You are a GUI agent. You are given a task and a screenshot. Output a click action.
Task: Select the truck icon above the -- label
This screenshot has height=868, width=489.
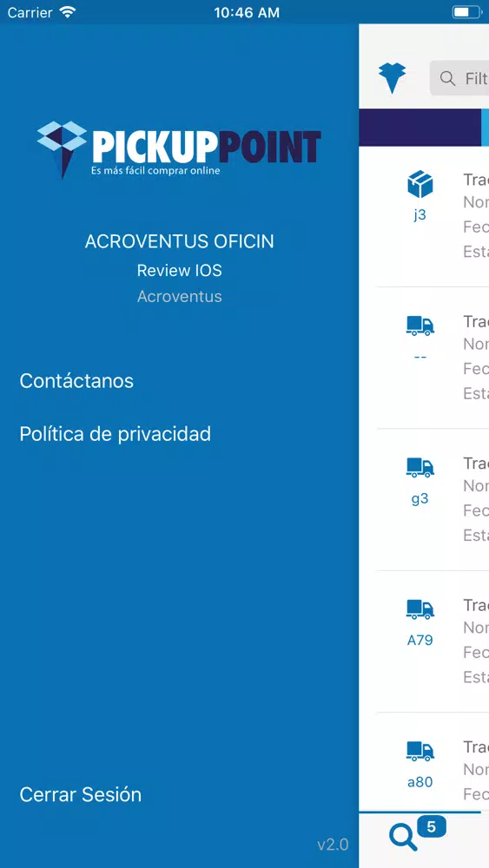pos(420,325)
